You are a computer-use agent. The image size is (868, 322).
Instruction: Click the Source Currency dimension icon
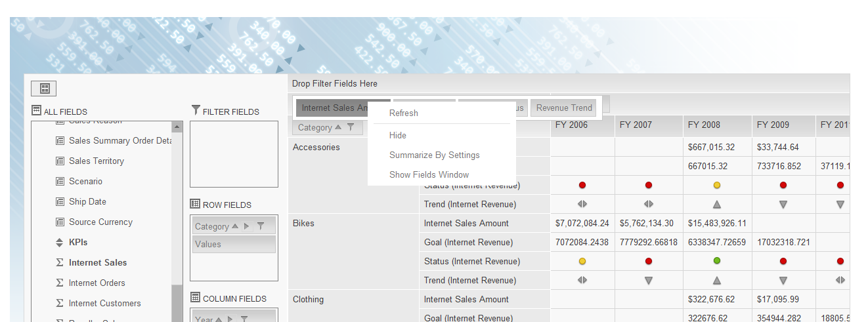60,222
